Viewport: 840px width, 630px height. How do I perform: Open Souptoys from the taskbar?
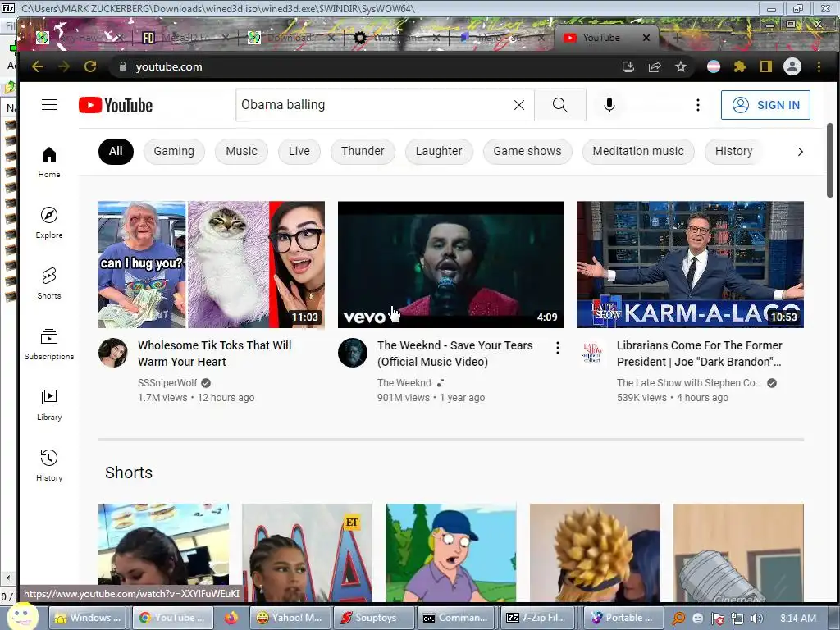tap(374, 618)
